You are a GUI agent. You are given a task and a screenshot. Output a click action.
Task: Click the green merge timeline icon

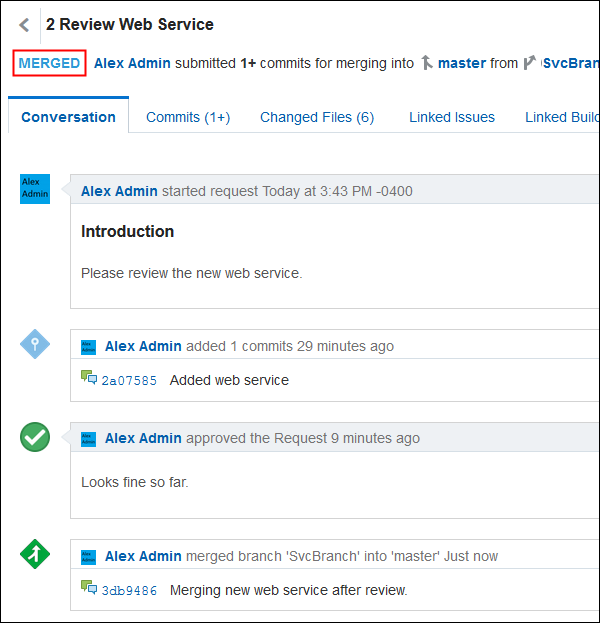pos(35,555)
